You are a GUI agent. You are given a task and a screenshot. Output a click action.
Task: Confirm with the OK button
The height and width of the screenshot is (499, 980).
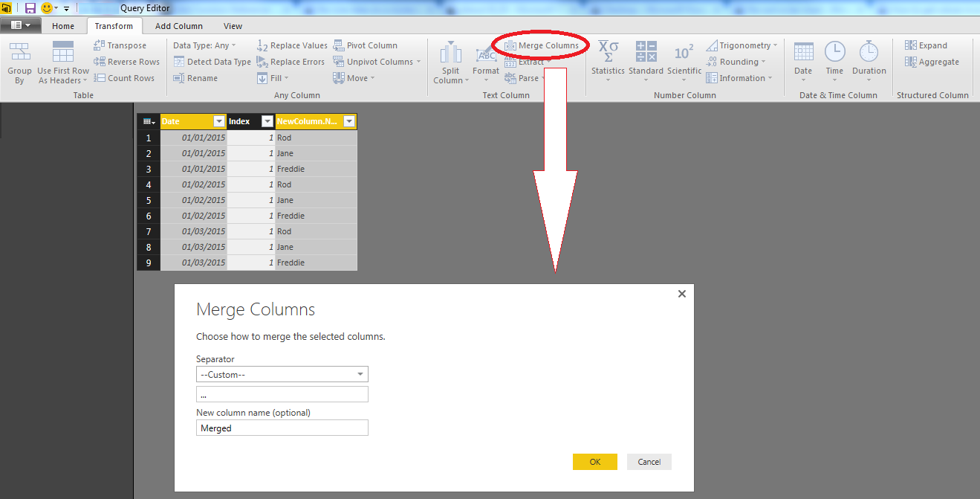click(x=595, y=462)
